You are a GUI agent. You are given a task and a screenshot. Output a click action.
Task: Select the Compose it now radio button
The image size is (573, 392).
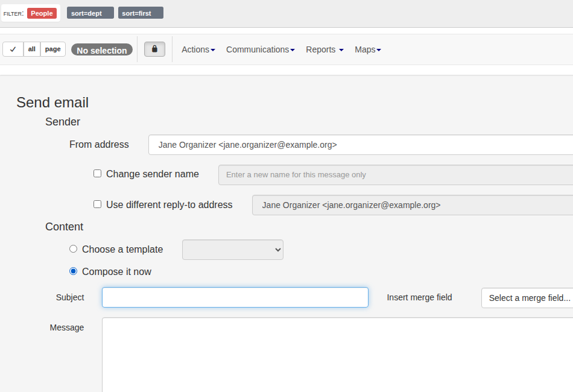(73, 271)
